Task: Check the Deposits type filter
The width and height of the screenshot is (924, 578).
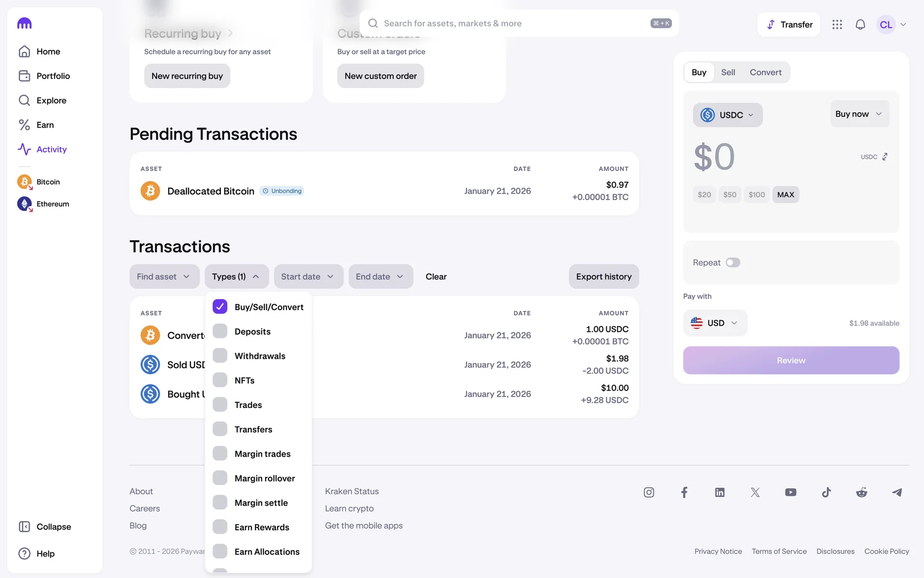Action: tap(220, 331)
